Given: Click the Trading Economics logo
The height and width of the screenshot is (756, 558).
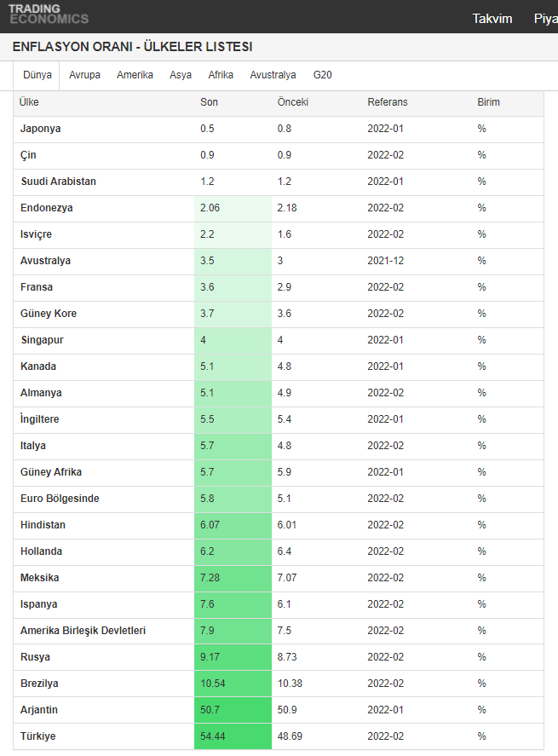Looking at the screenshot, I should point(48,14).
